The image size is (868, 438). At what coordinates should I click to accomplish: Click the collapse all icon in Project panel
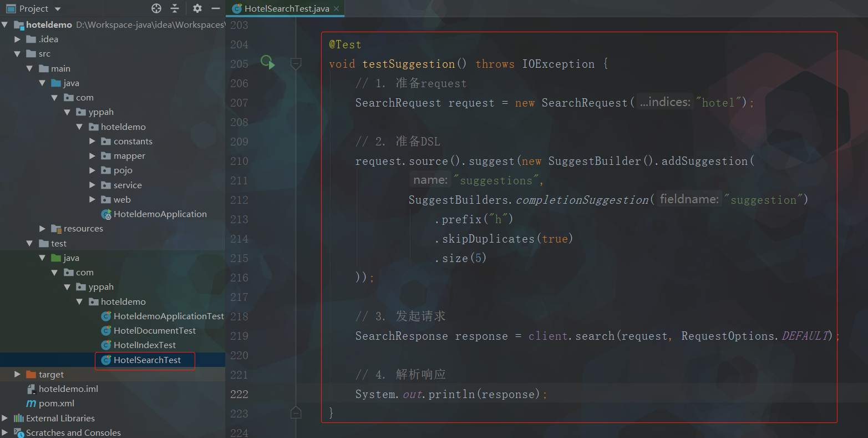(175, 8)
